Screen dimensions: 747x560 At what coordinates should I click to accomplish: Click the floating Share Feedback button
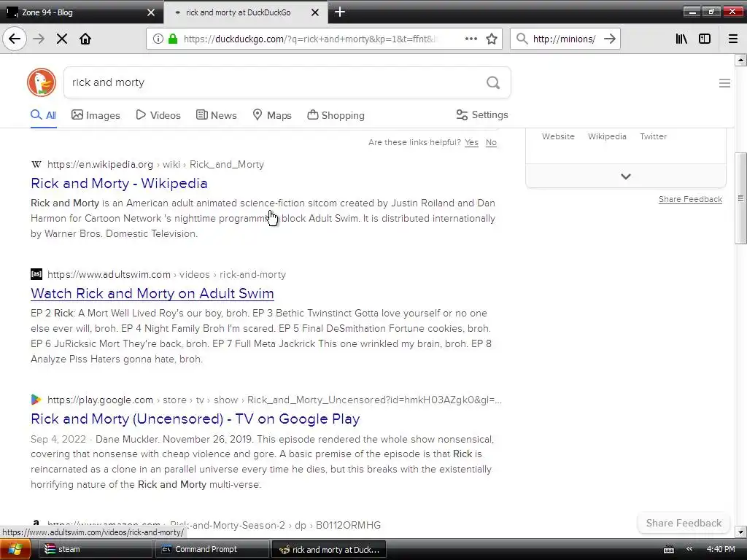(684, 524)
